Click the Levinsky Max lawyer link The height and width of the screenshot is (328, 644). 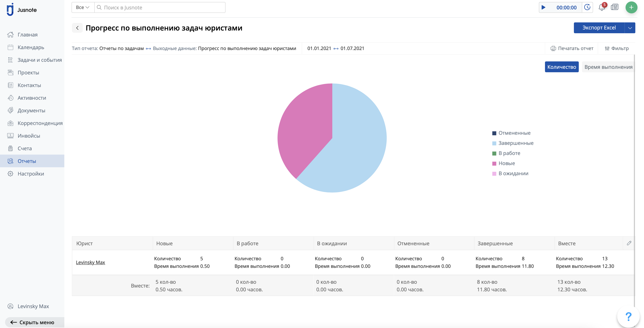click(90, 262)
